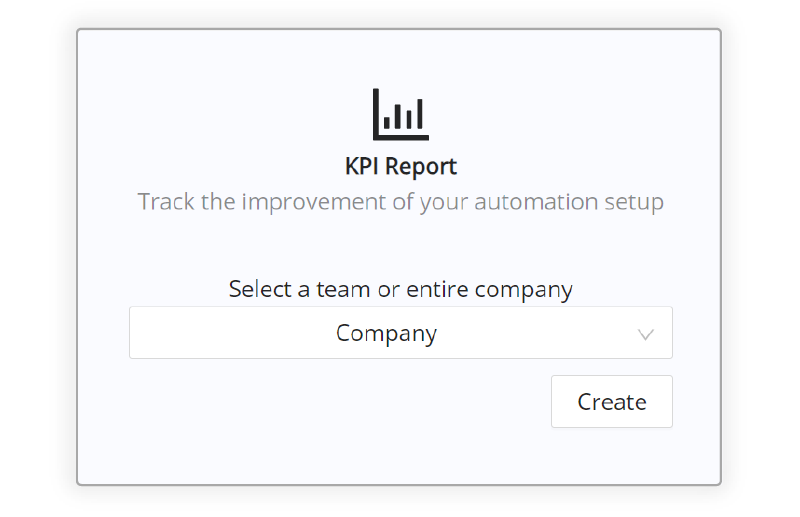
Task: Click the 'Select a team or entire company' label
Action: pyautogui.click(x=401, y=289)
